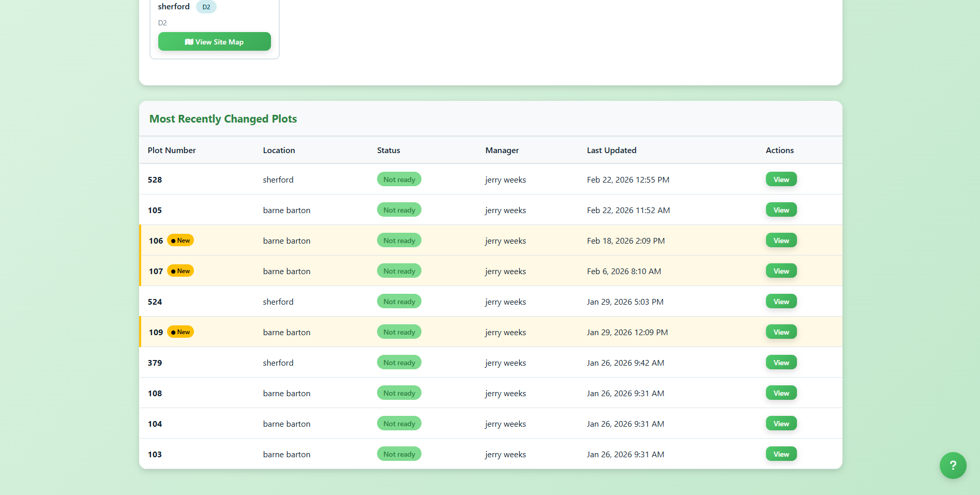Screen dimensions: 980x495
Task: View plot 524
Action: click(x=781, y=301)
